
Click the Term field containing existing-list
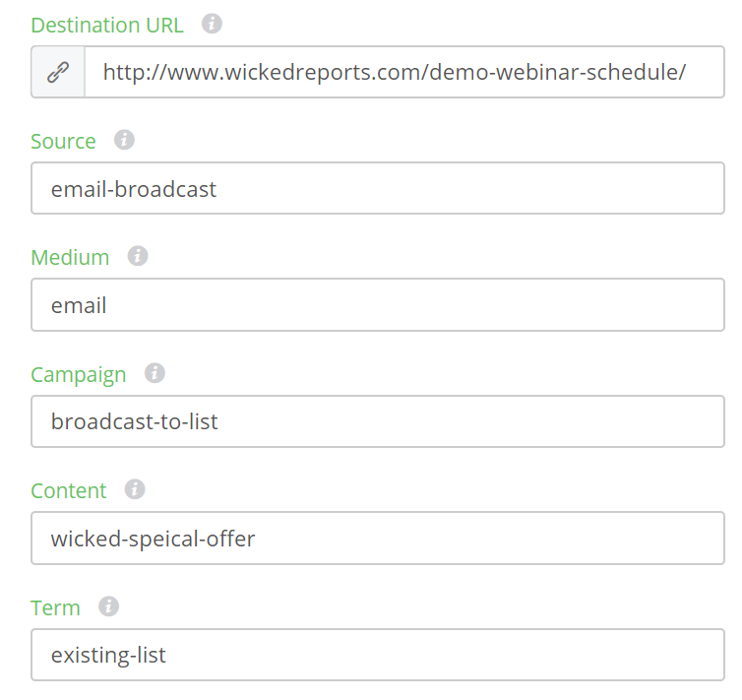click(377, 655)
